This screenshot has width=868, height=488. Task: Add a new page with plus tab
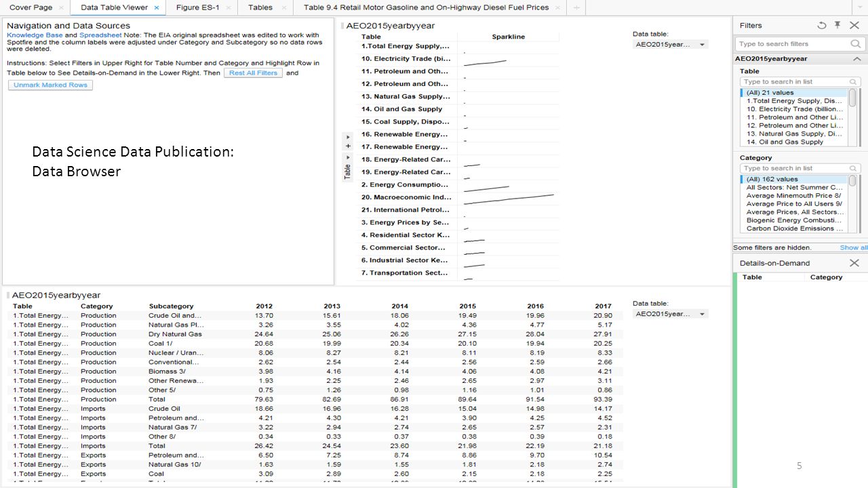576,7
